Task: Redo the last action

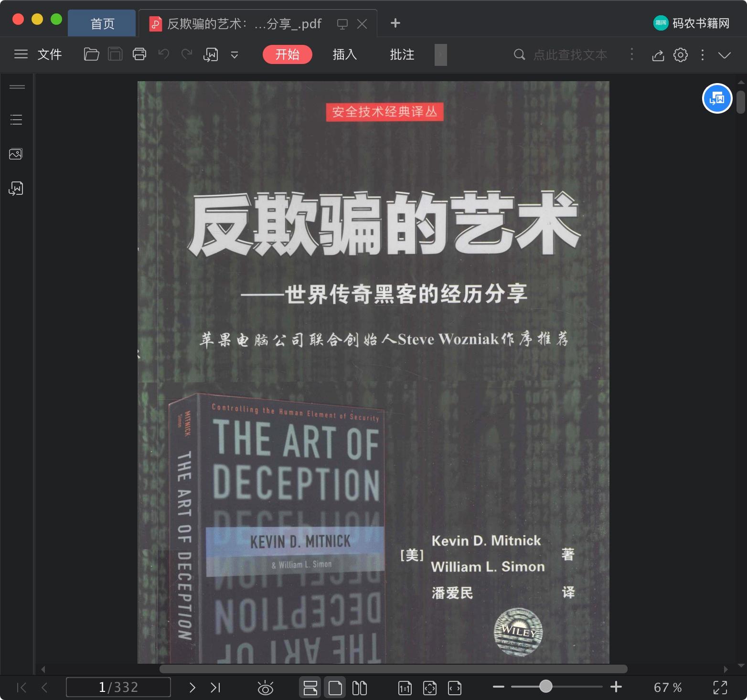Action: click(187, 54)
